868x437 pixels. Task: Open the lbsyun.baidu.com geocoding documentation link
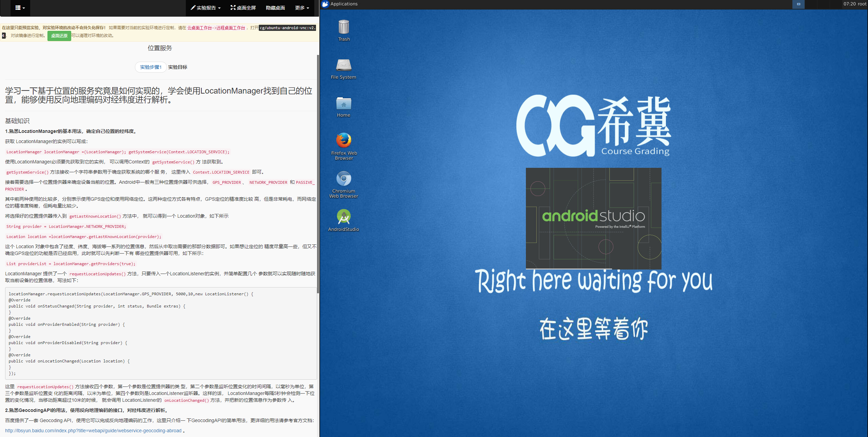93,431
